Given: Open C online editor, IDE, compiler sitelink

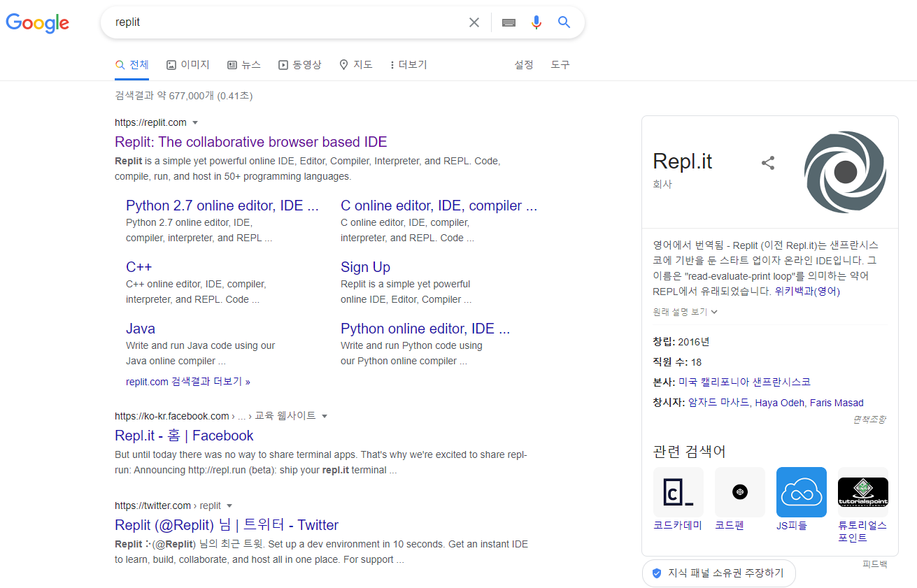Looking at the screenshot, I should [x=439, y=206].
